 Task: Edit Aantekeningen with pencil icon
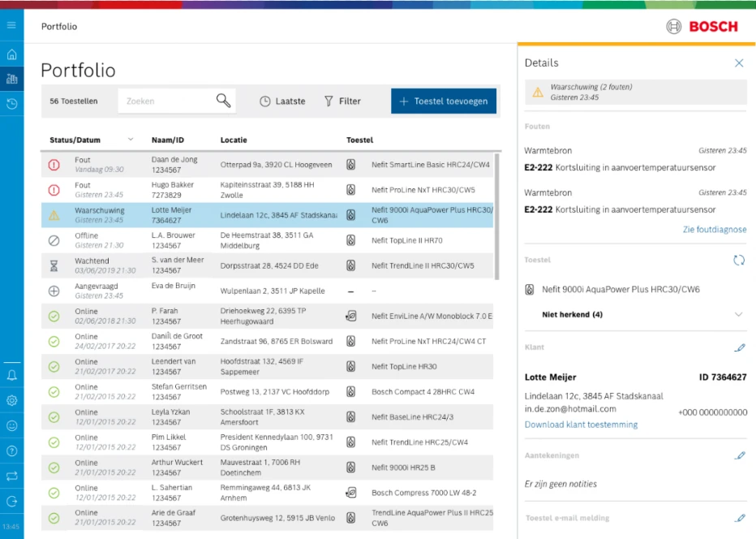[739, 455]
